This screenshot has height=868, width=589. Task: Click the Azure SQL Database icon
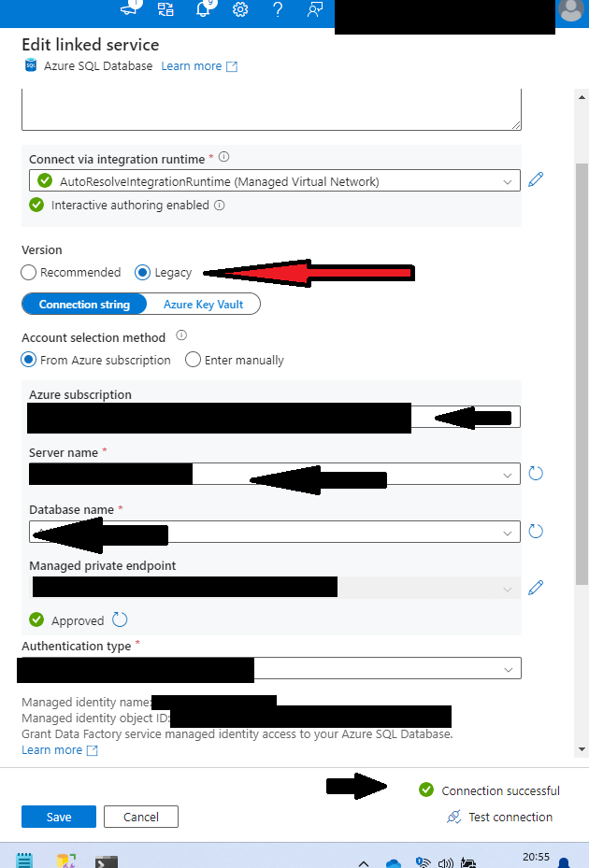click(x=31, y=65)
